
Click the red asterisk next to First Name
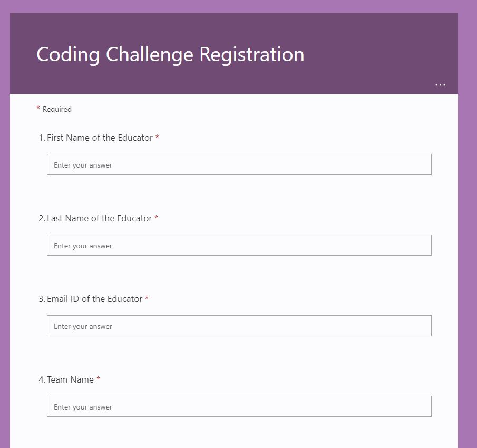157,138
